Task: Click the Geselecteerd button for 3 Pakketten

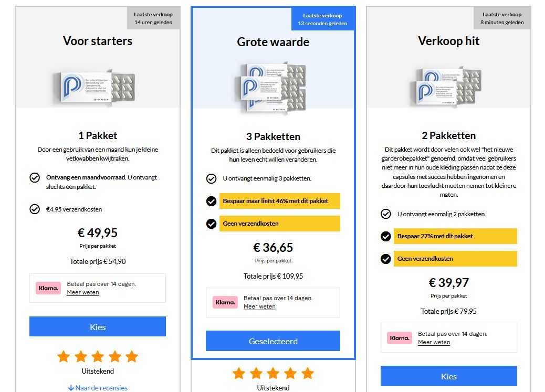Action: (272, 341)
